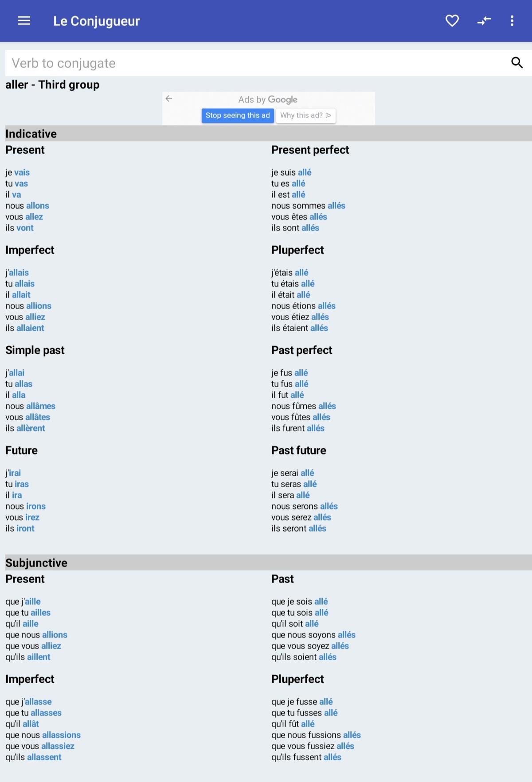Screen dimensions: 532x782
Task: Click the future form 'irons'
Action: click(35, 506)
